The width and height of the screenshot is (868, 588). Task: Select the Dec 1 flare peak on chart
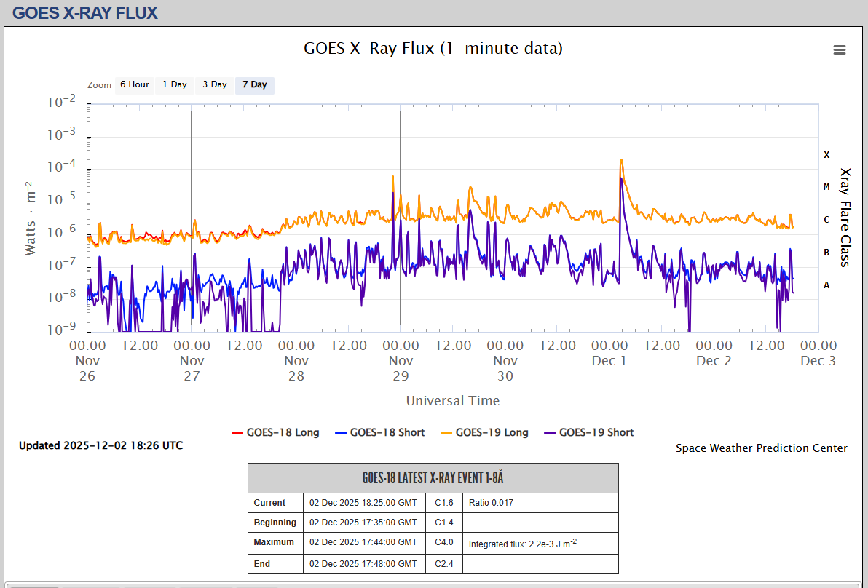click(621, 160)
